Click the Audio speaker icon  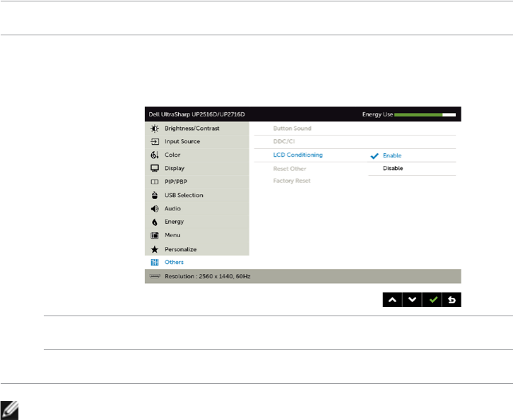(x=155, y=208)
